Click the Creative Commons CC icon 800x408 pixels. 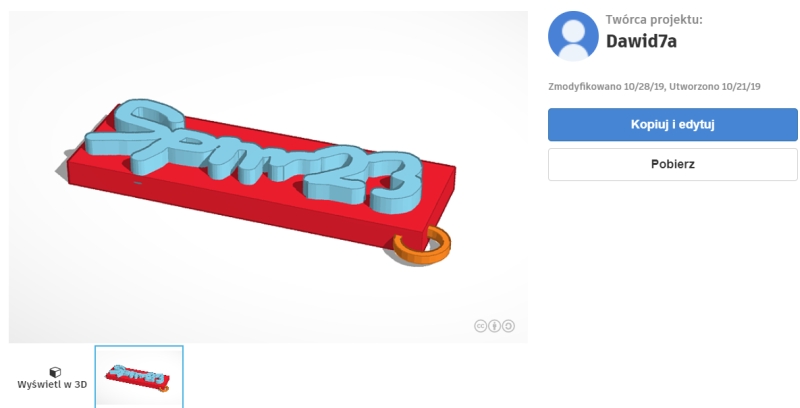click(480, 326)
